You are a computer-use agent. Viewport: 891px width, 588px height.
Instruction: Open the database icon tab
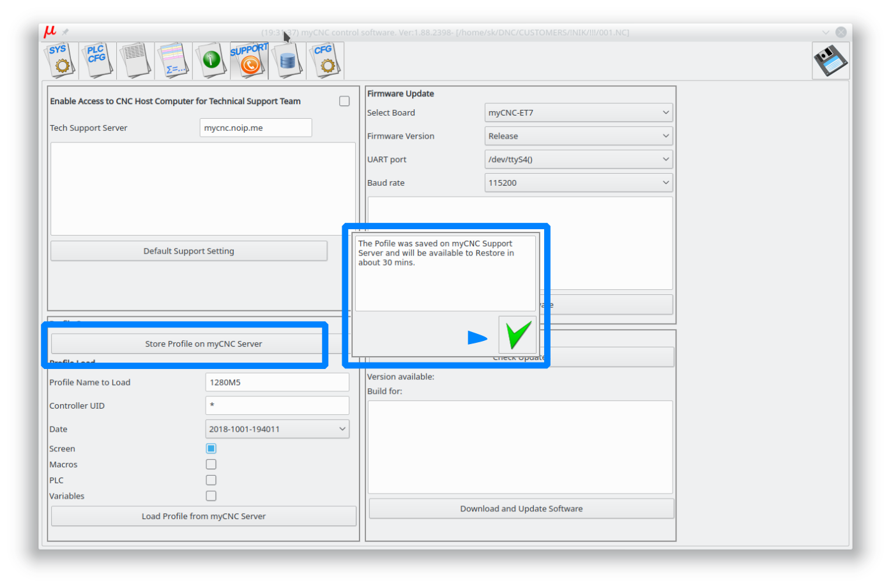pyautogui.click(x=287, y=61)
